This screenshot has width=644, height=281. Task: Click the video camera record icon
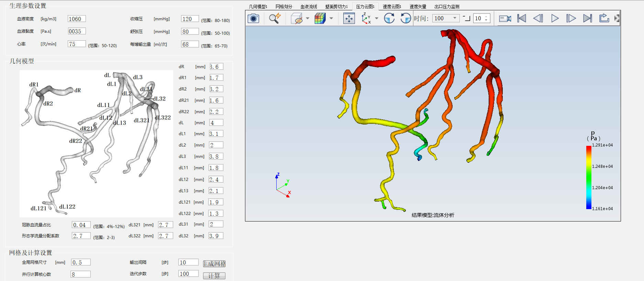coord(505,18)
